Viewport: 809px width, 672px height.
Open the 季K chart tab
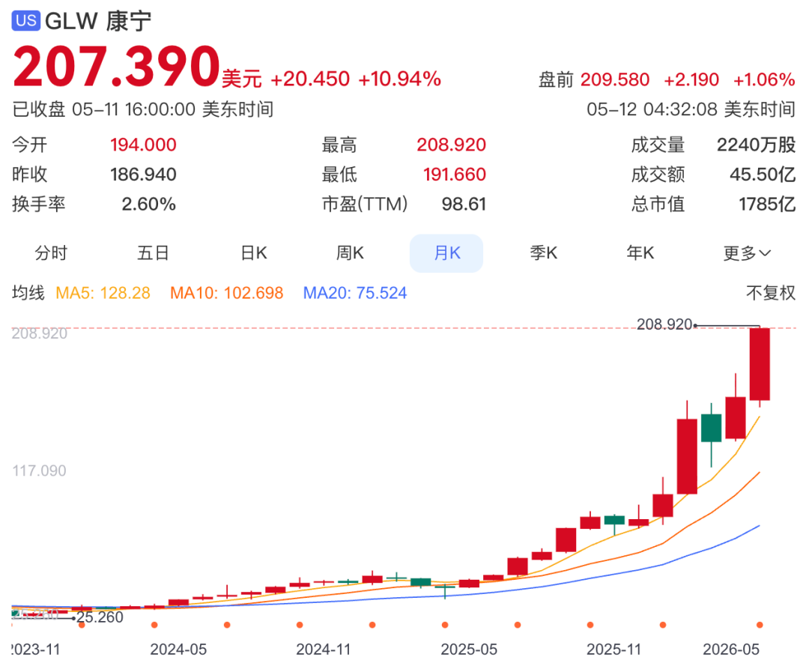click(x=544, y=253)
